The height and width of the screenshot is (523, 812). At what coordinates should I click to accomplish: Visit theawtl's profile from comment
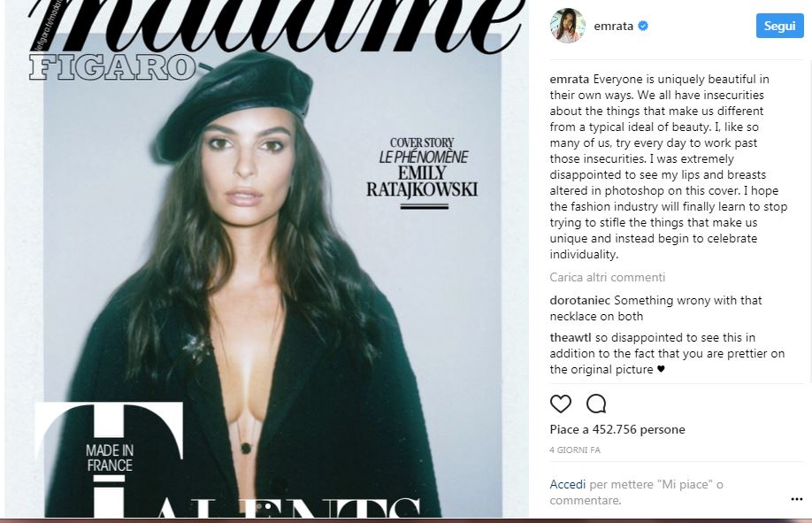tap(571, 337)
